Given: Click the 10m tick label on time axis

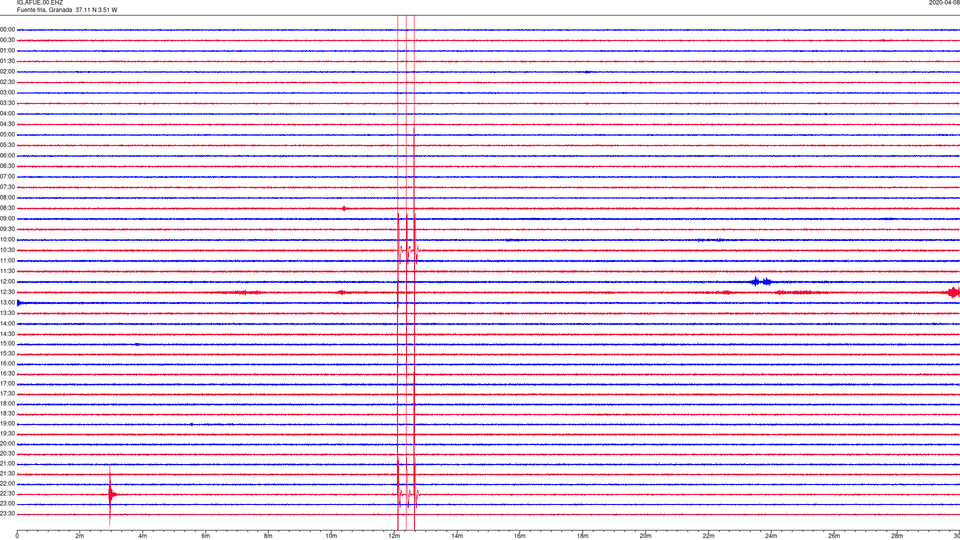Looking at the screenshot, I should 331,536.
